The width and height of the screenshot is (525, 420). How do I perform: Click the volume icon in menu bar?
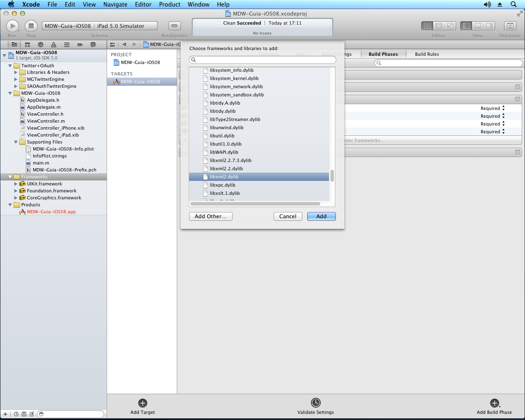(487, 5)
